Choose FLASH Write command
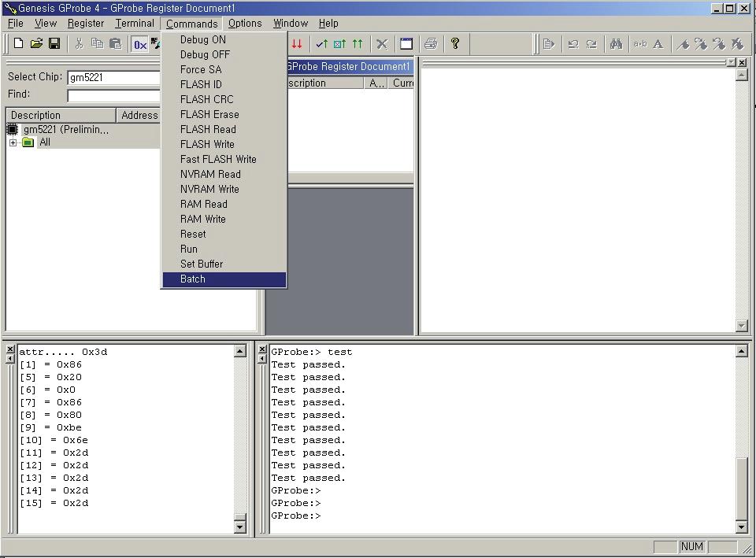756x558 pixels. 224,144
